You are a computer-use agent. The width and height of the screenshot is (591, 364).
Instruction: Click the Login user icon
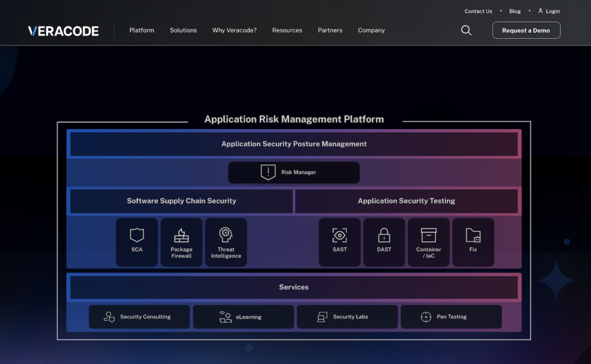click(x=540, y=11)
